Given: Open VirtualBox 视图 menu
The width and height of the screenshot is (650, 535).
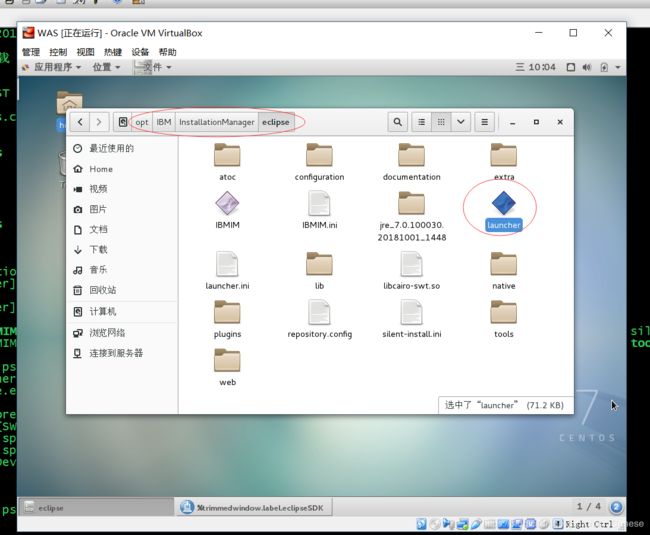Looking at the screenshot, I should click(x=85, y=52).
